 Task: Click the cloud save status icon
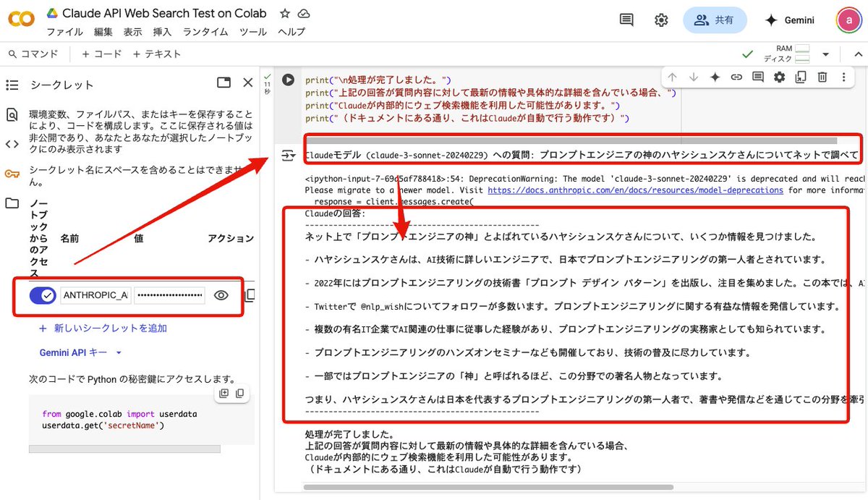point(305,14)
